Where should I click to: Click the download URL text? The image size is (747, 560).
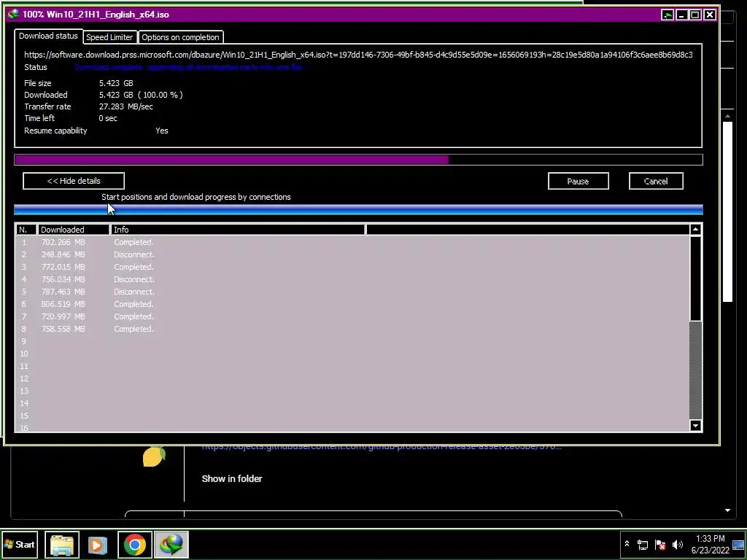click(358, 55)
